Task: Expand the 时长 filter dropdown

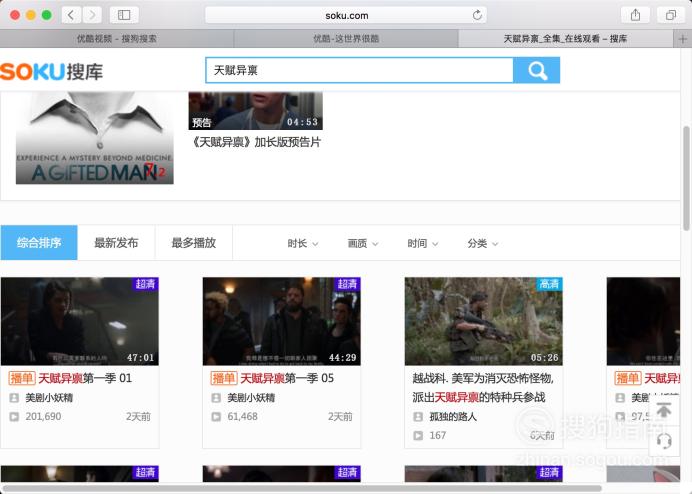Action: tap(303, 243)
